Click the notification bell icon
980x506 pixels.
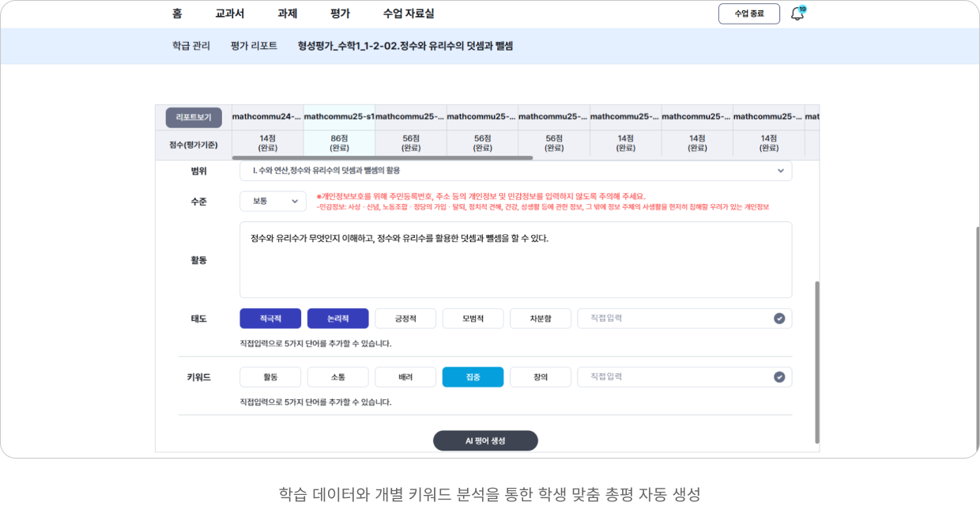pos(797,14)
